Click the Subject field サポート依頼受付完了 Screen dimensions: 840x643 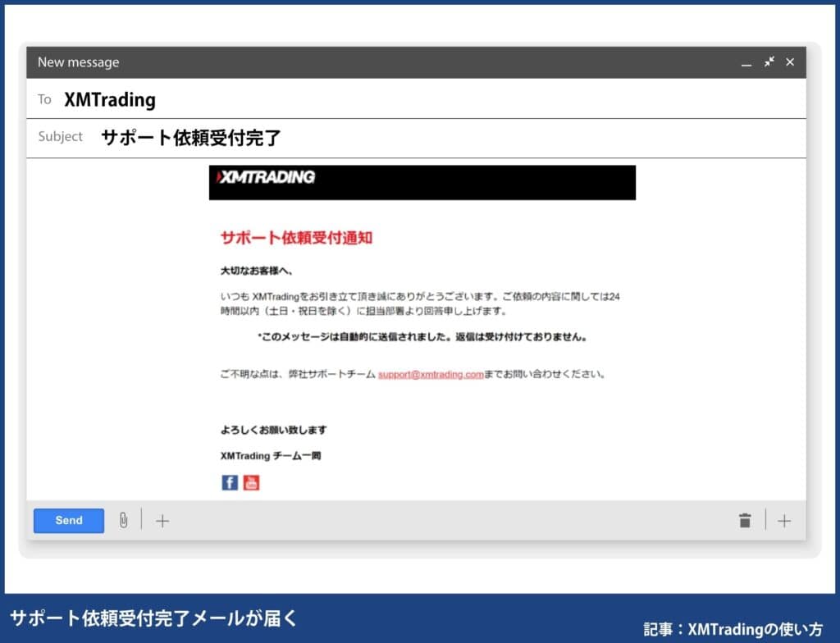(416, 139)
